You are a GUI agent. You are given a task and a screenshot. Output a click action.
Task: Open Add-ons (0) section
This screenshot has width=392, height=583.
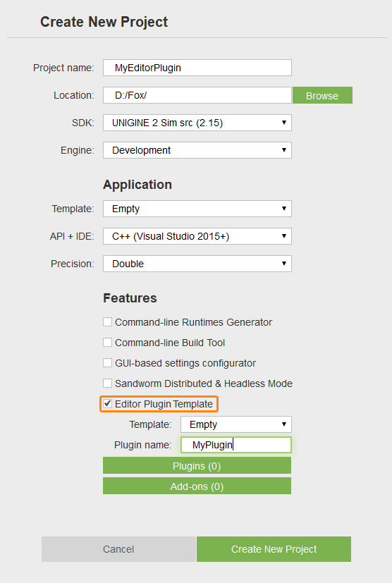pyautogui.click(x=197, y=486)
